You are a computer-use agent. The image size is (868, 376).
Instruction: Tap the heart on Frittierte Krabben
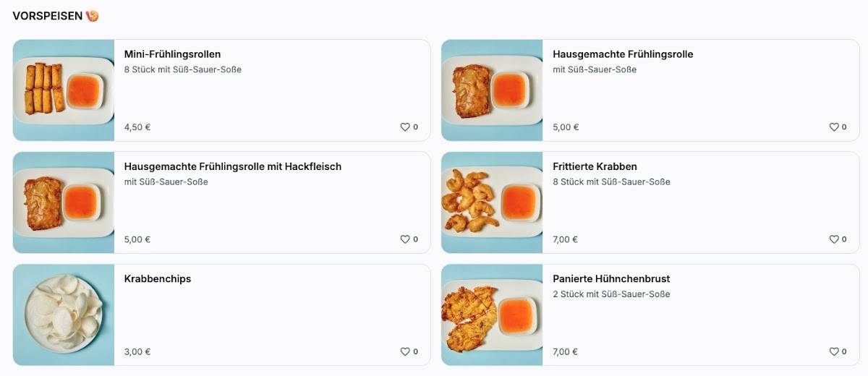[833, 239]
